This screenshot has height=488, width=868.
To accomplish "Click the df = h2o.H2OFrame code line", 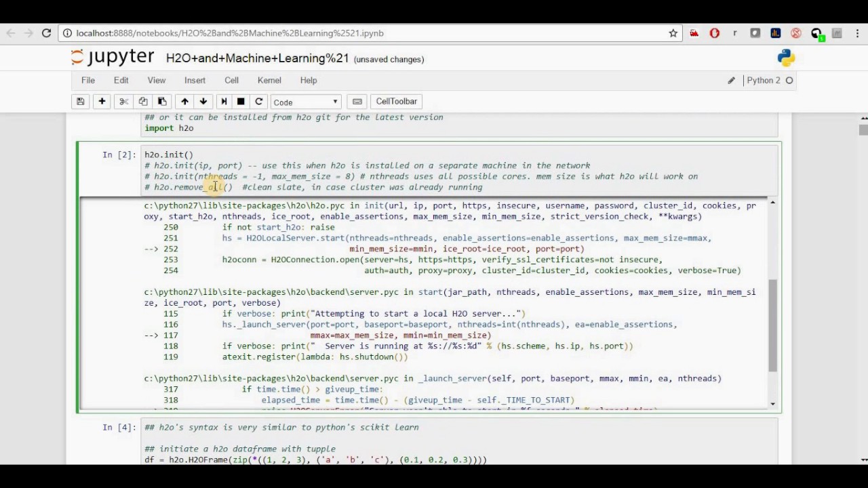I will (x=315, y=460).
